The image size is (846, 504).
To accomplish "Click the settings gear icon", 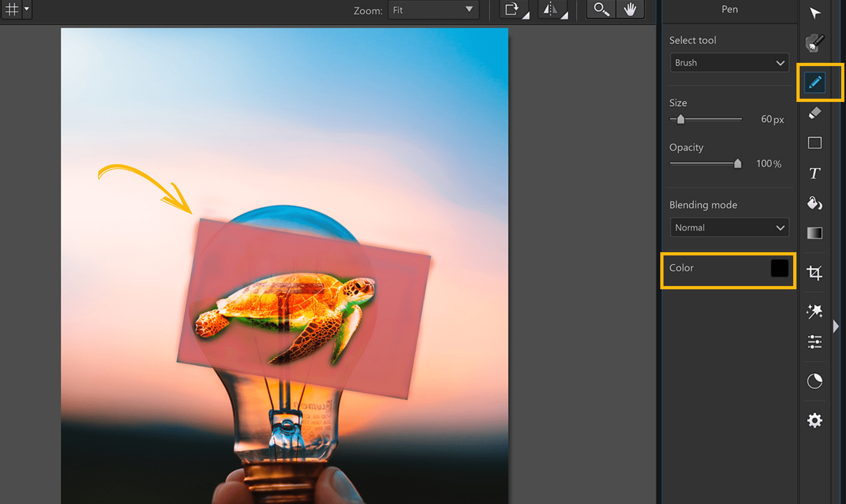I will 815,420.
